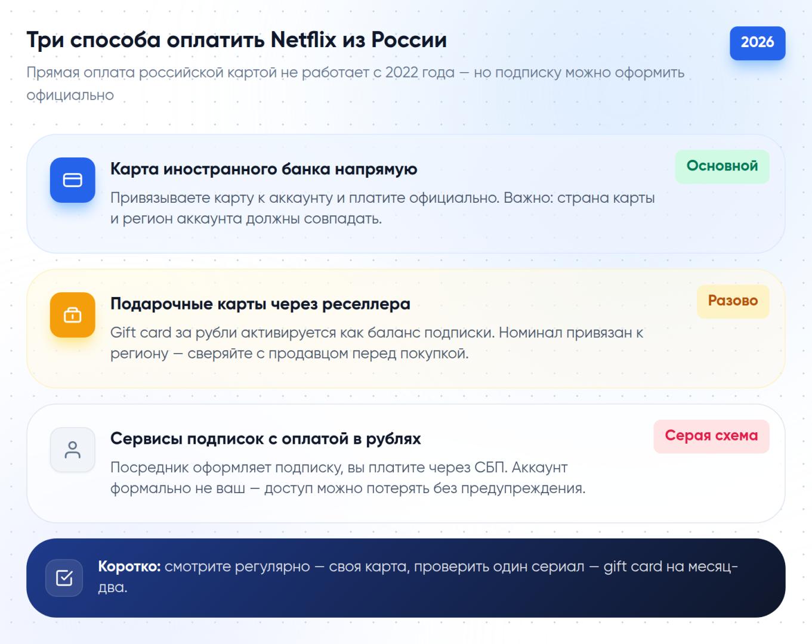Click the orange gift card briefcase icon
Viewport: 812px width, 644px height.
click(72, 315)
